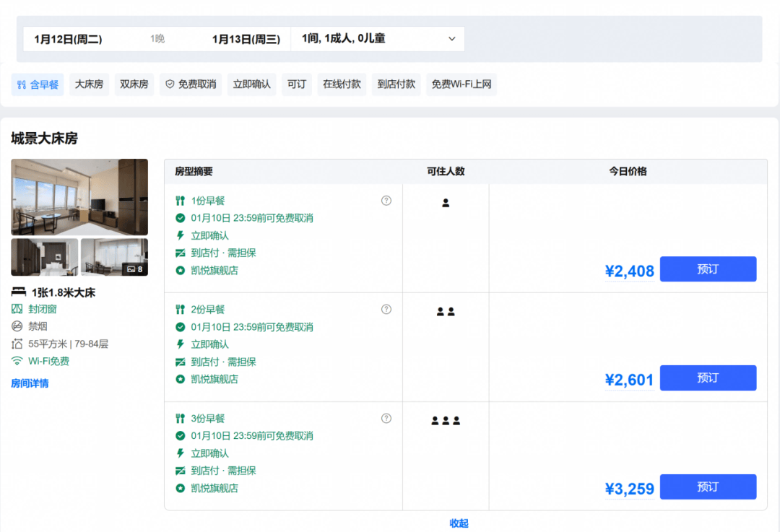The width and height of the screenshot is (780, 532).
Task: Toggle the 在线付款 filter chip
Action: pos(342,84)
